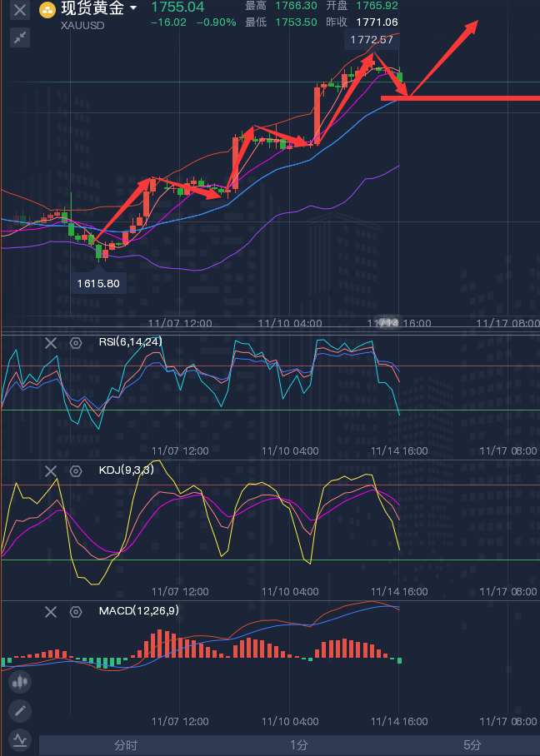This screenshot has width=540, height=756.
Task: Click the main chart 11/10 04:00 time label
Action: 290,323
